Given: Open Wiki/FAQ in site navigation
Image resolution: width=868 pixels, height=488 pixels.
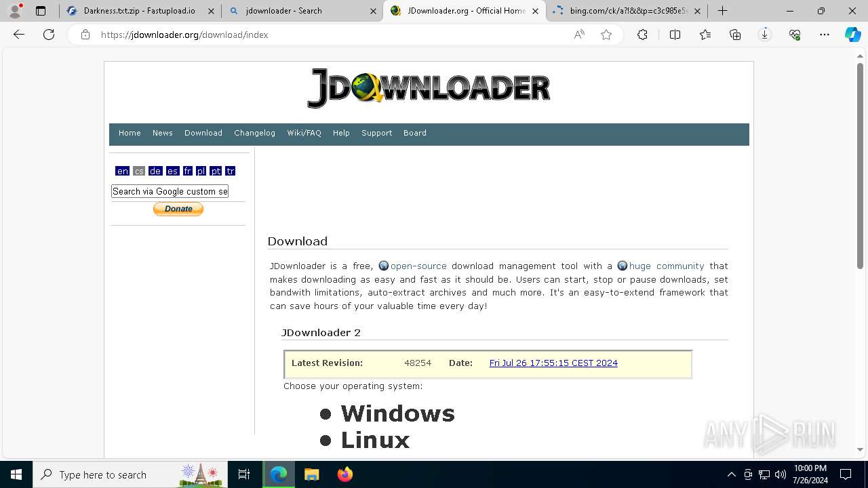Looking at the screenshot, I should [304, 133].
